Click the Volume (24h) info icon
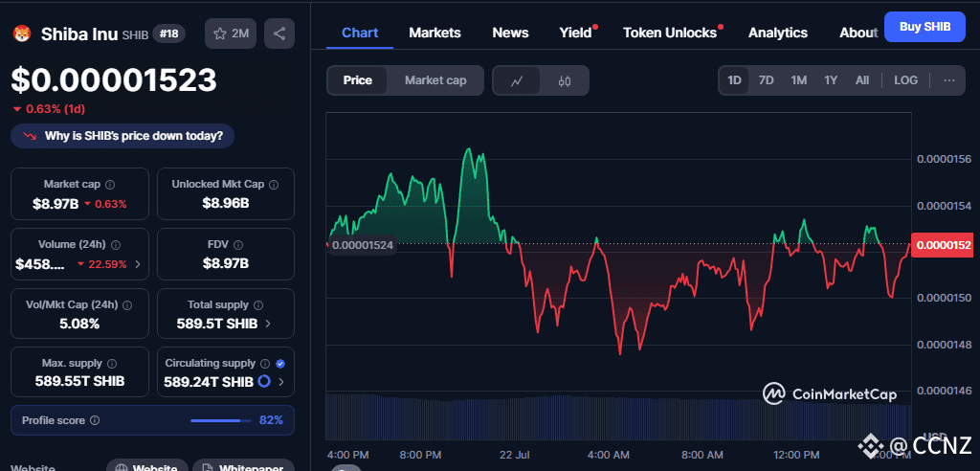 pos(116,245)
